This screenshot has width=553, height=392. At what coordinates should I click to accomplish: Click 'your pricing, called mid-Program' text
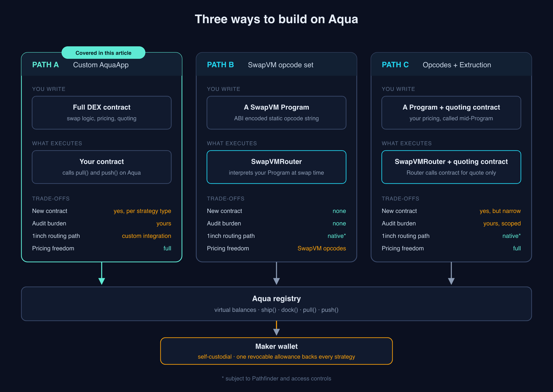(x=451, y=118)
